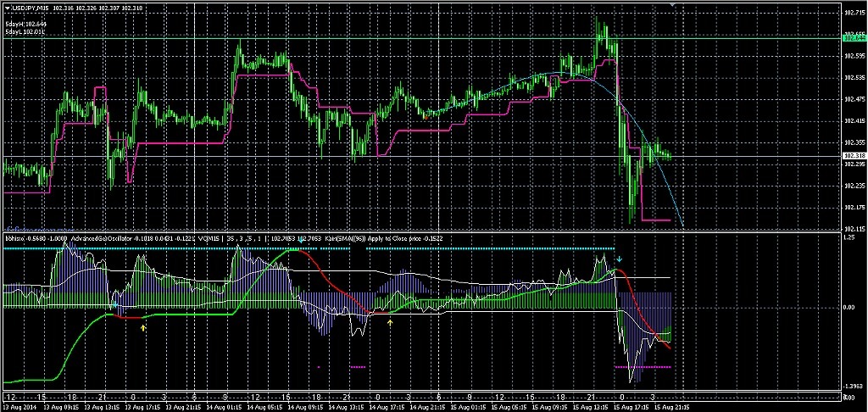Click the 102.415 price axis label

pyautogui.click(x=854, y=120)
